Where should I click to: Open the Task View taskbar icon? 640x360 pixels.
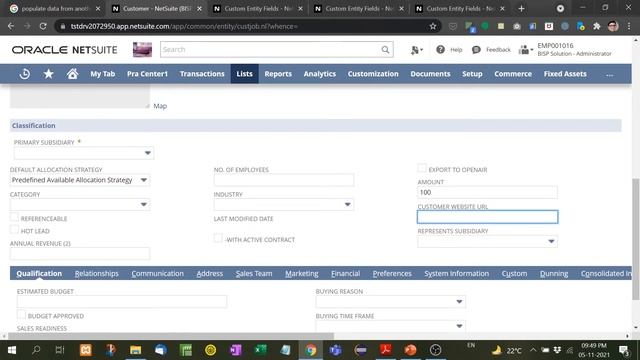[x=60, y=350]
